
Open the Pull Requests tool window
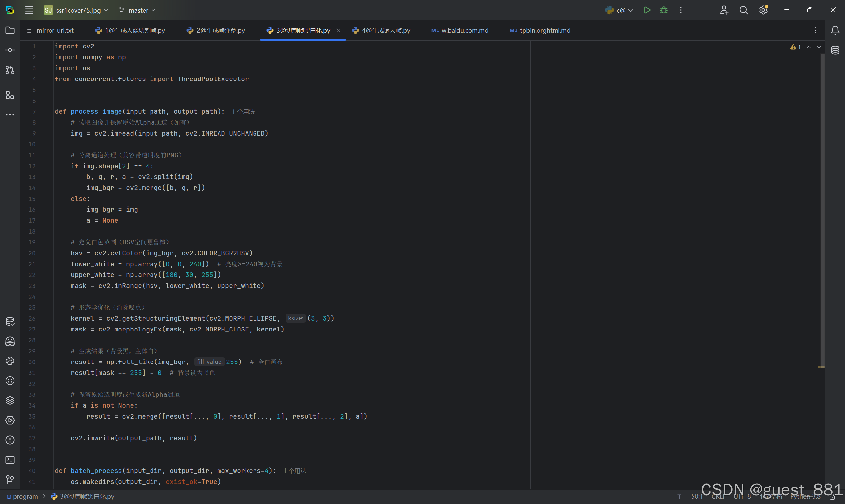click(x=10, y=70)
